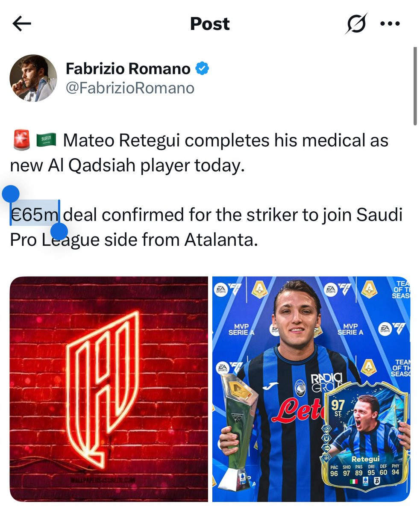Grab the left text selection handle
Screen dimensions: 420x513
[11, 194]
